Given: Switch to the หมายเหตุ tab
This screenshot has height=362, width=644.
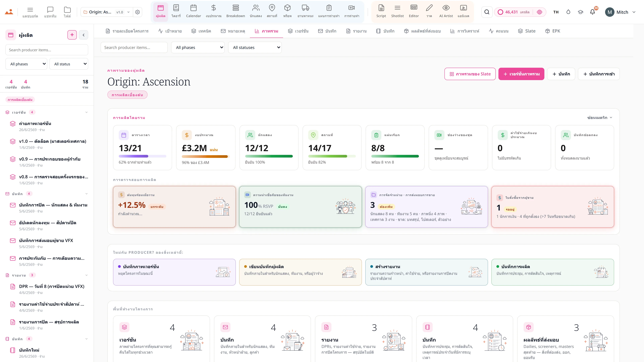Looking at the screenshot, I should pyautogui.click(x=233, y=31).
